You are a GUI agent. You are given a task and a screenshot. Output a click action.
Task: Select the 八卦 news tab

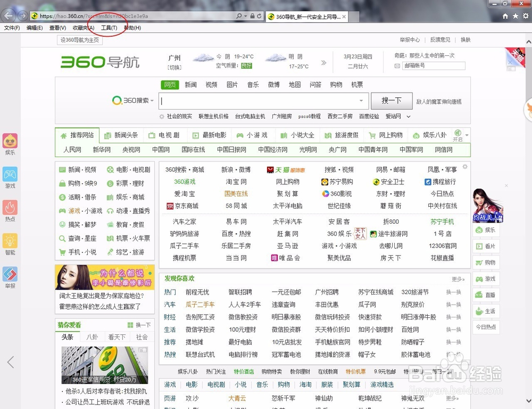(92, 337)
